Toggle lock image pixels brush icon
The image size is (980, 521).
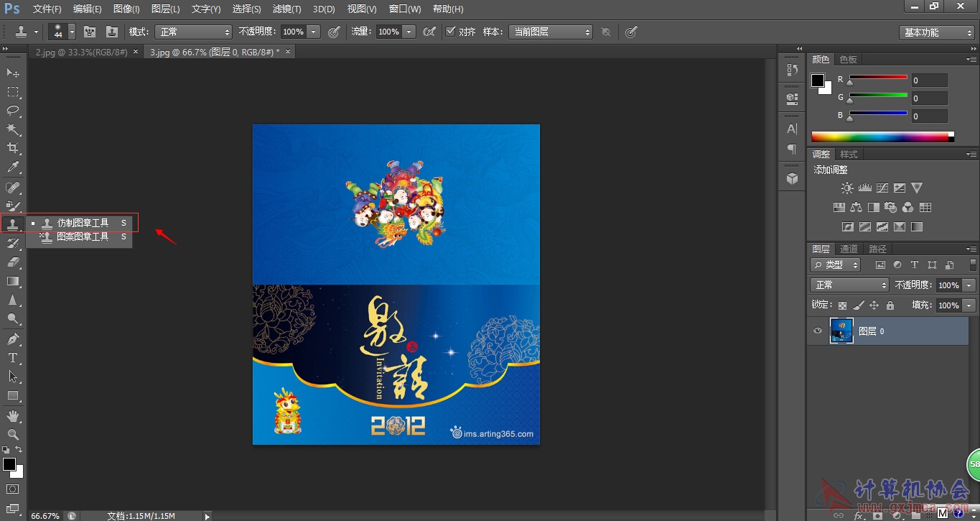(x=859, y=305)
